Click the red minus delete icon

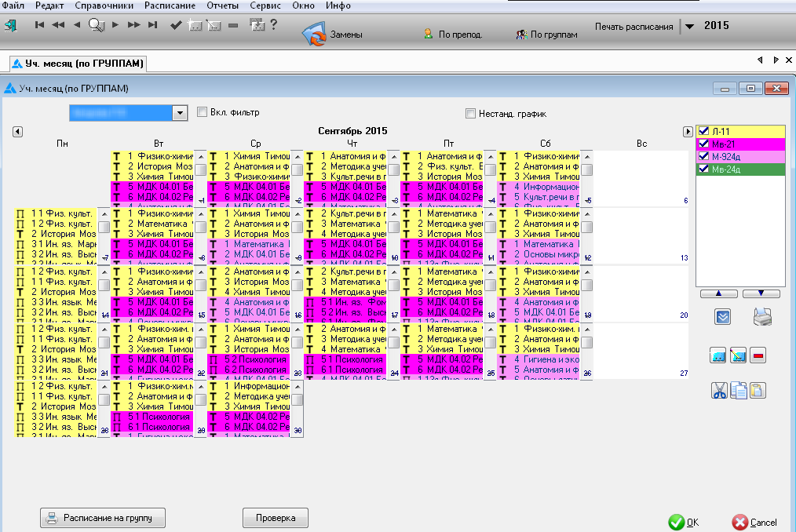(x=758, y=355)
